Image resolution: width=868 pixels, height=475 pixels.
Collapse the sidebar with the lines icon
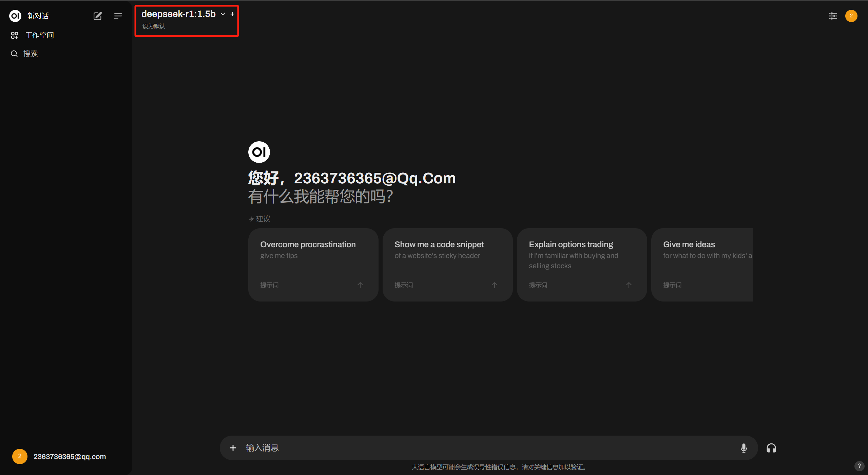pos(118,16)
